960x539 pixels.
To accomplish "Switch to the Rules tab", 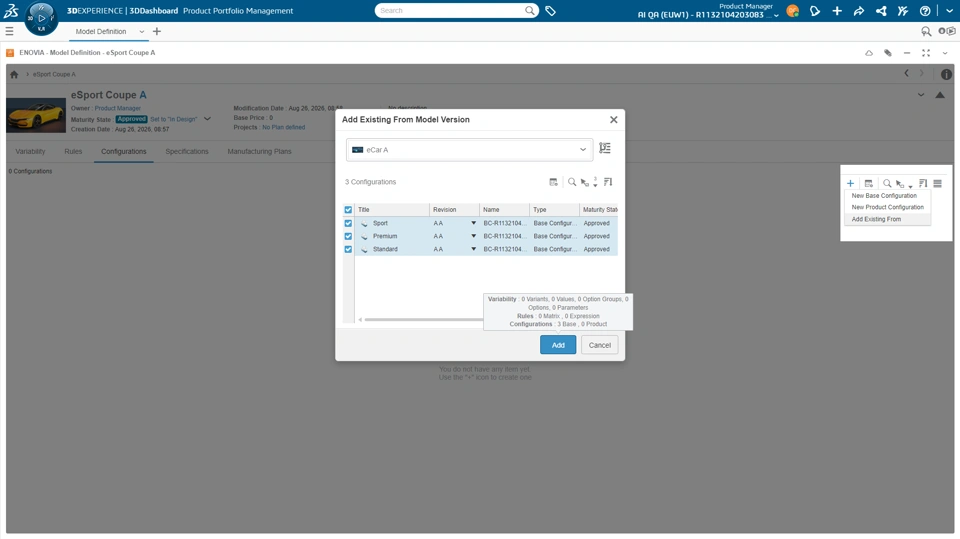I will point(73,151).
